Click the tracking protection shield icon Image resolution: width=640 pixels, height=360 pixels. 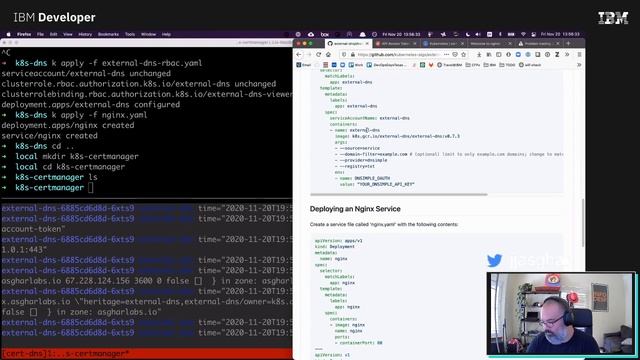(344, 55)
